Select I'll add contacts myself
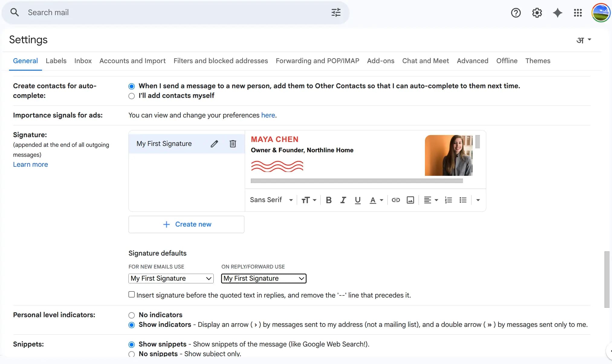612x364 pixels. [131, 96]
